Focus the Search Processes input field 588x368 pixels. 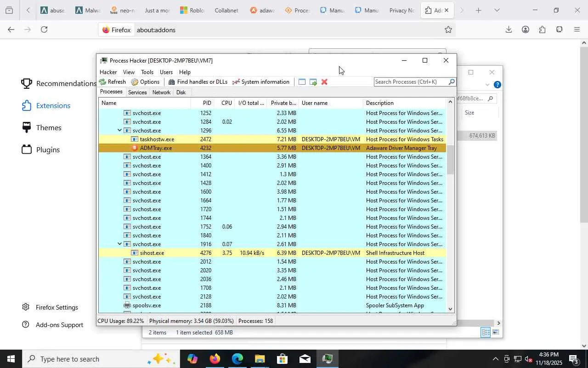point(411,82)
